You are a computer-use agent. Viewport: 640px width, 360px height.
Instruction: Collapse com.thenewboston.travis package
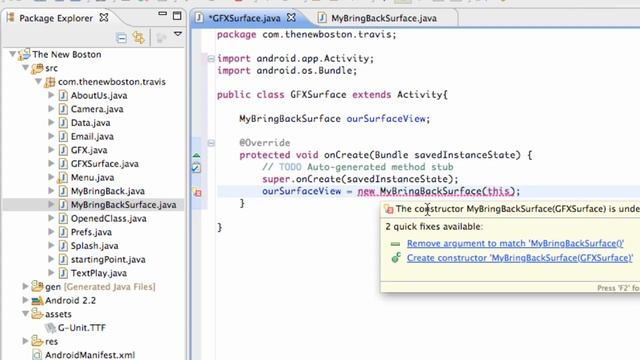pos(38,81)
